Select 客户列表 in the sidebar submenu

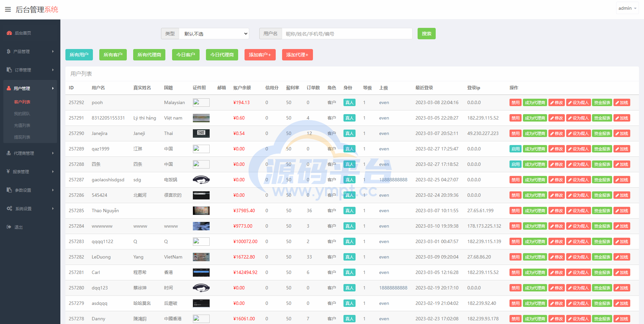[22, 102]
